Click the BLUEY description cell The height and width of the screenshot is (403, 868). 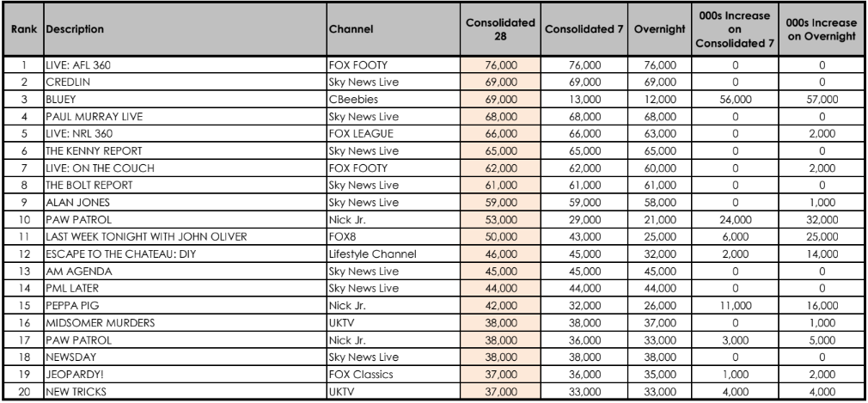tap(186, 100)
